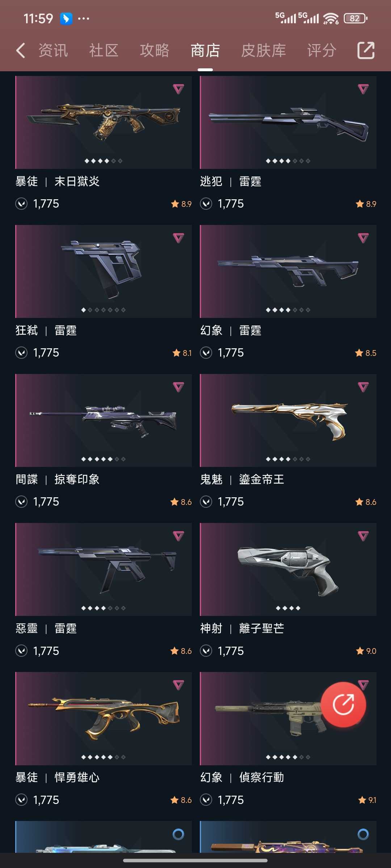Switch to the 皮肤库 tab
The image size is (391, 868).
point(264,50)
